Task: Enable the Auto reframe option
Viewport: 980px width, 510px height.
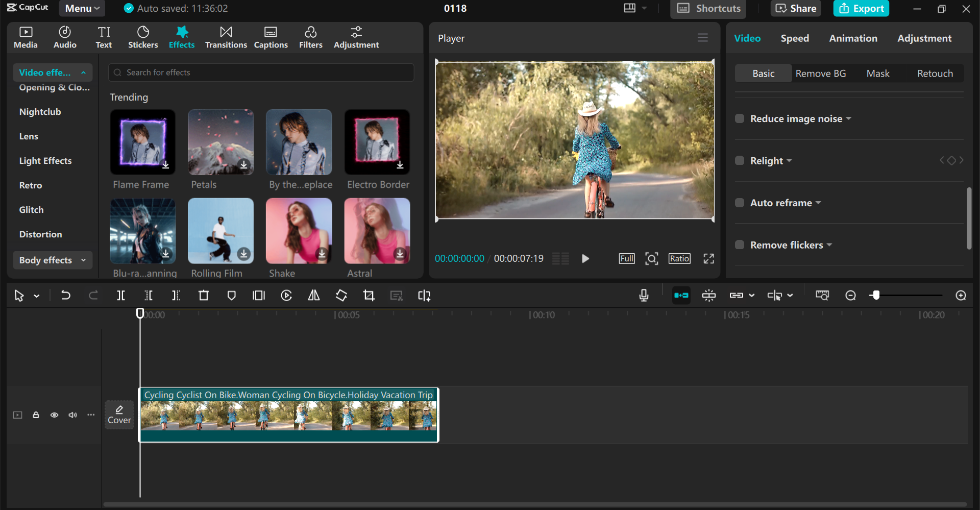Action: tap(740, 203)
